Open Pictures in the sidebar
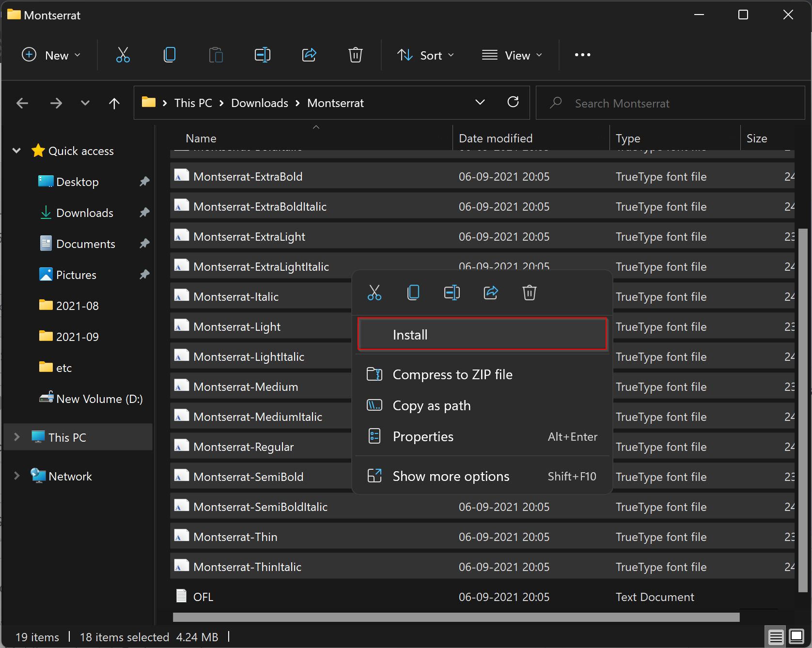 click(76, 275)
